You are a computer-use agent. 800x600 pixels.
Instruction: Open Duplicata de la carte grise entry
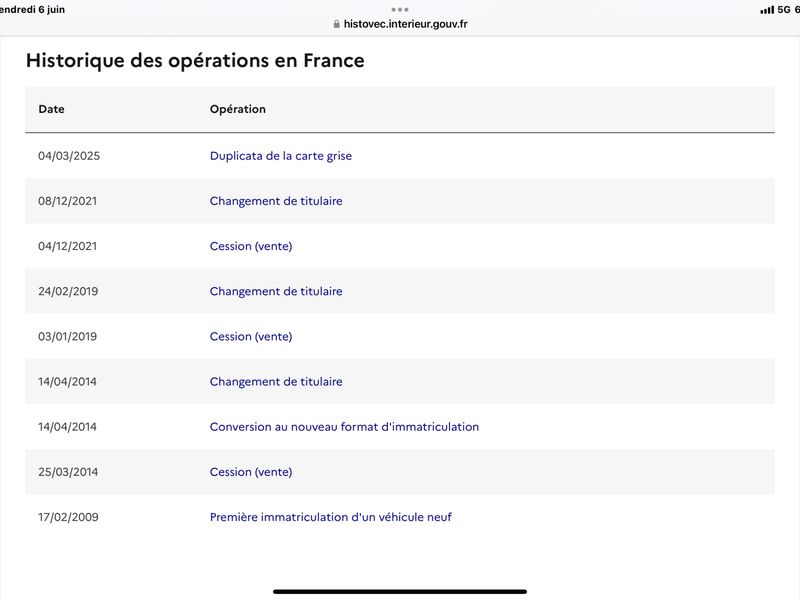point(281,156)
